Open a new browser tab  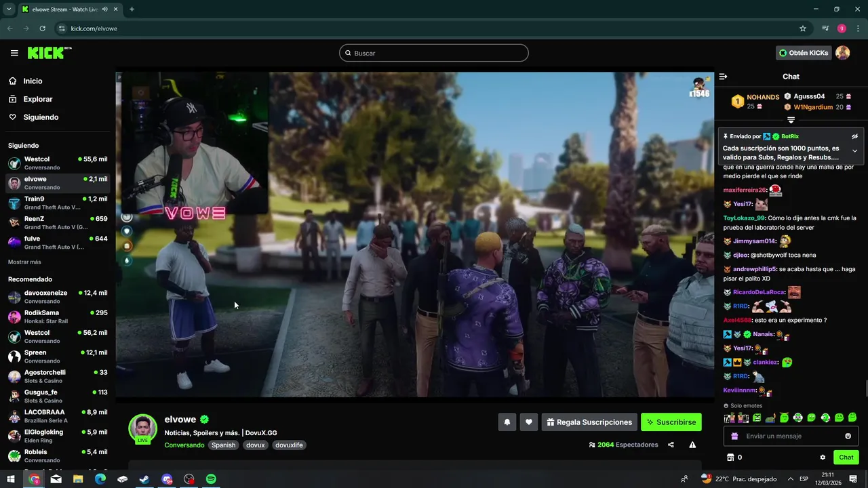pyautogui.click(x=132, y=9)
